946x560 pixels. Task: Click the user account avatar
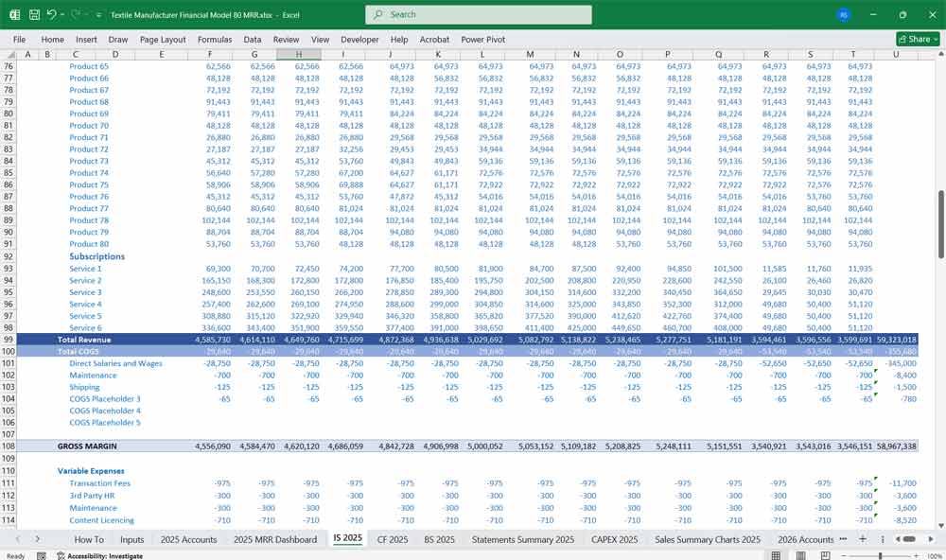pyautogui.click(x=843, y=15)
